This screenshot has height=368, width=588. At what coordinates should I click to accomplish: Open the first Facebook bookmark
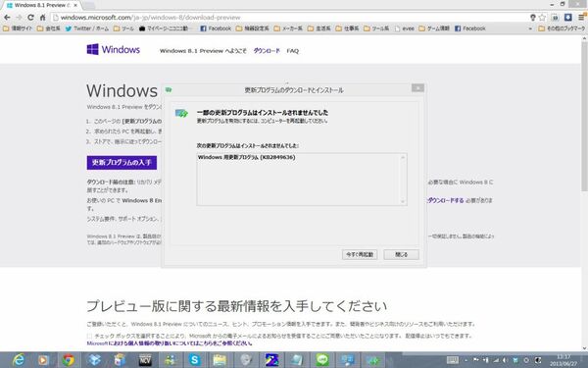coord(216,28)
